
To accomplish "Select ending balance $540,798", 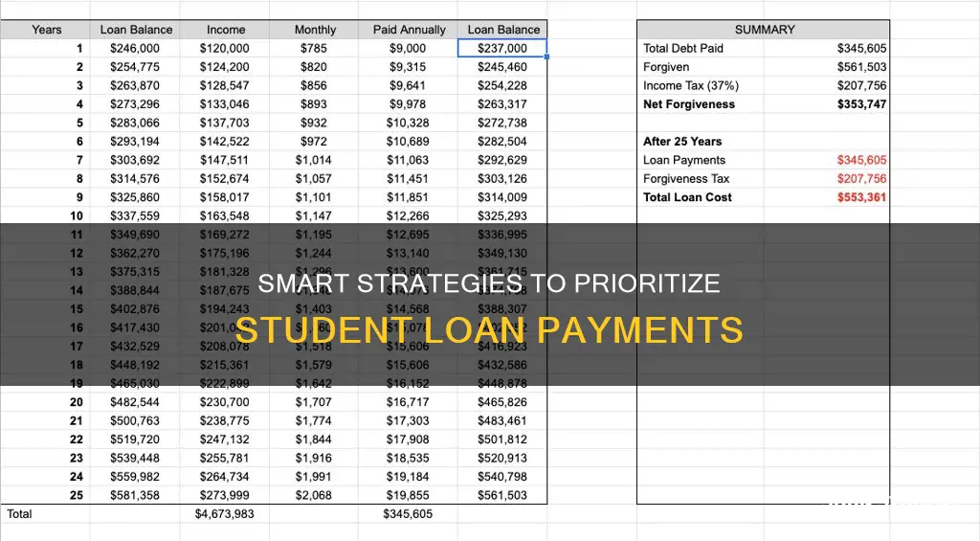I will pyautogui.click(x=501, y=477).
